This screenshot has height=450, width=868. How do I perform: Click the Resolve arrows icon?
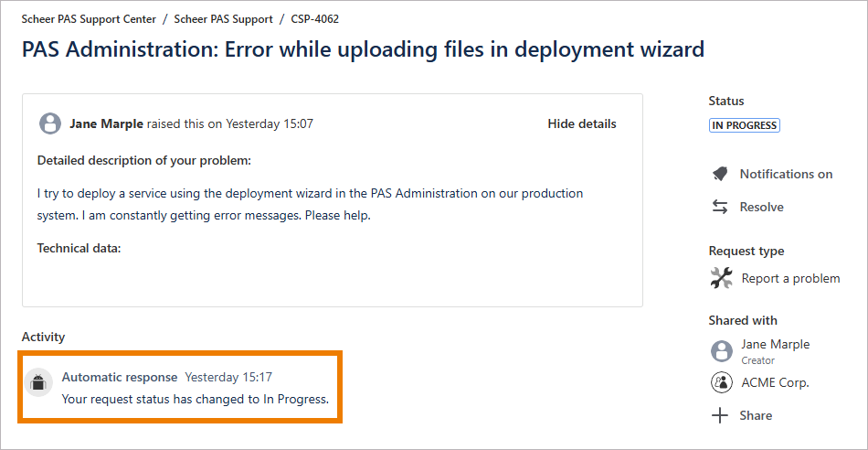point(720,207)
